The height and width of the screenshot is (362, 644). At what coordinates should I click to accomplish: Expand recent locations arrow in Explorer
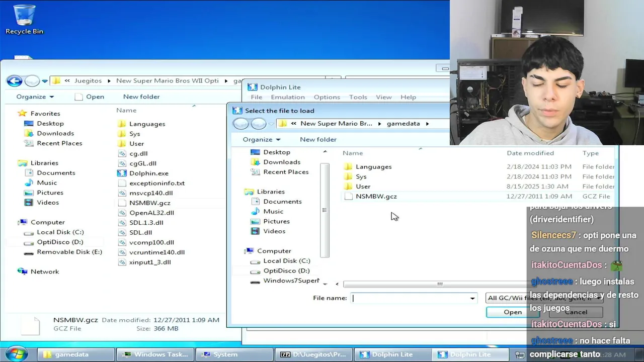point(45,81)
